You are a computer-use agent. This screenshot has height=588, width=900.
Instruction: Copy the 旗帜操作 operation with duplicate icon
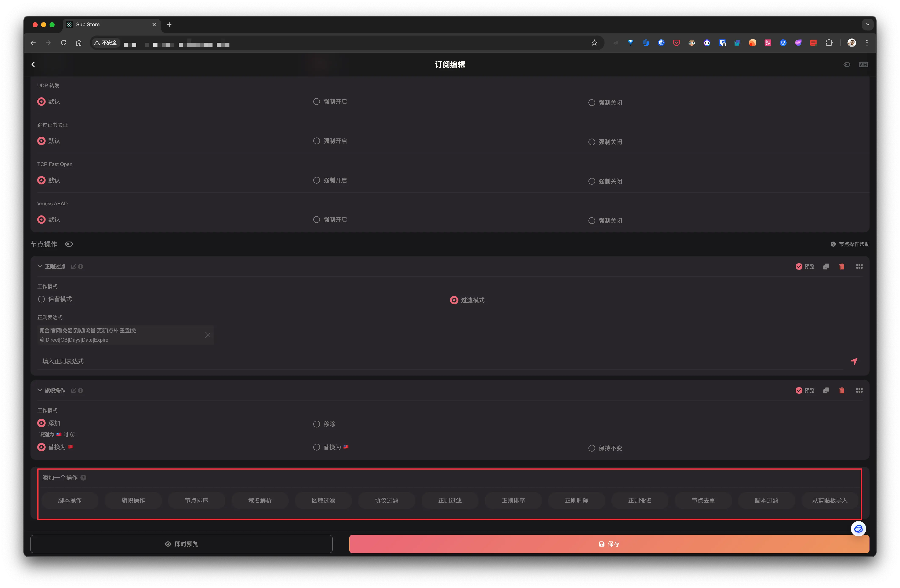[x=826, y=390]
